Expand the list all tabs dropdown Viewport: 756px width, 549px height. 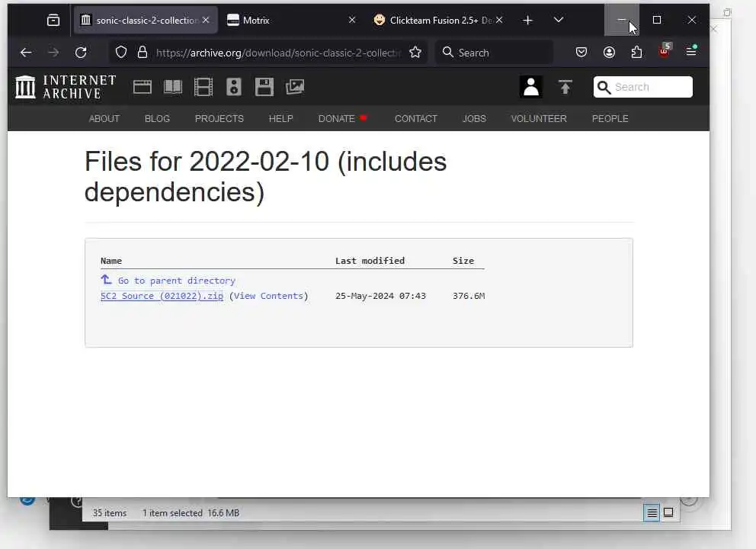click(559, 20)
